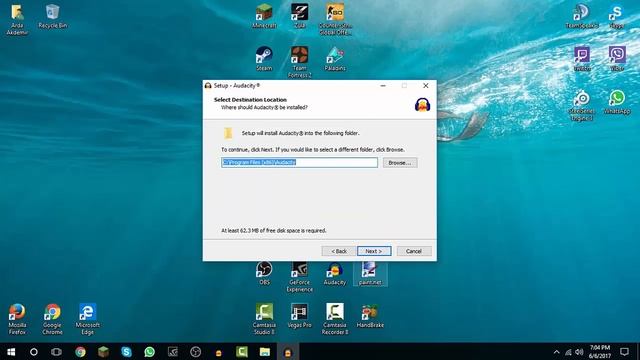The width and height of the screenshot is (640, 360).
Task: Select the paint.net desktop shortcut
Action: [370, 273]
